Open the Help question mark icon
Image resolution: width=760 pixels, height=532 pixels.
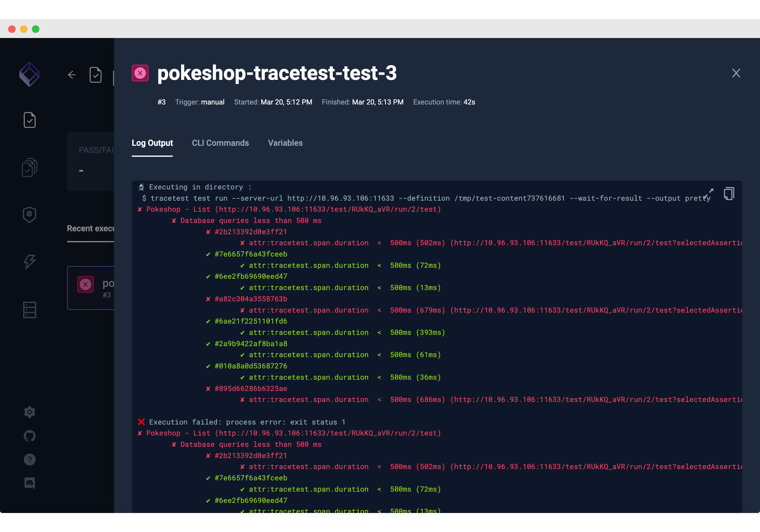pos(29,460)
